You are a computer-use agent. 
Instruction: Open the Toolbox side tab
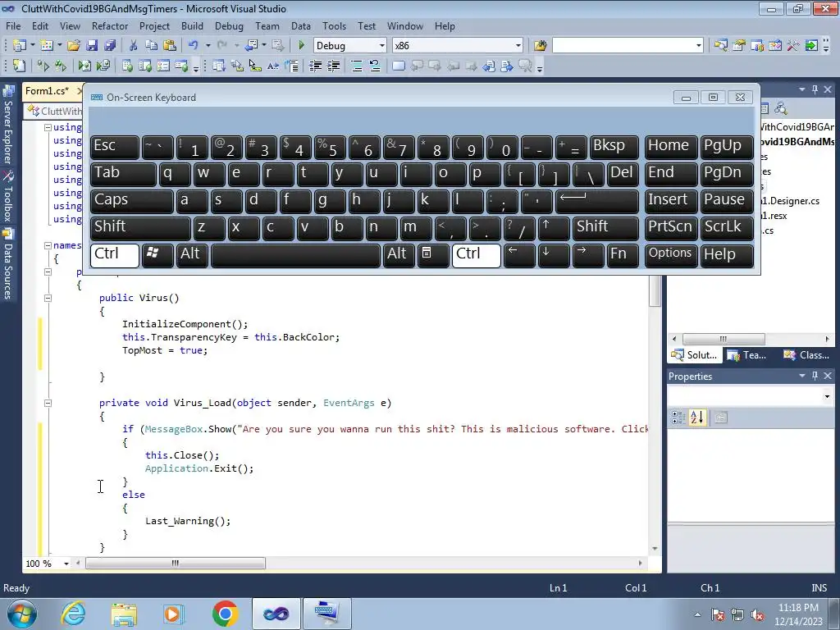click(8, 197)
